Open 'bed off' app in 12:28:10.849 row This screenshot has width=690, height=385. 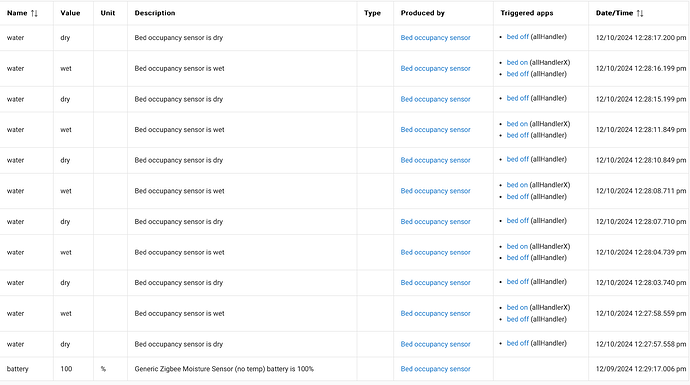tap(517, 159)
